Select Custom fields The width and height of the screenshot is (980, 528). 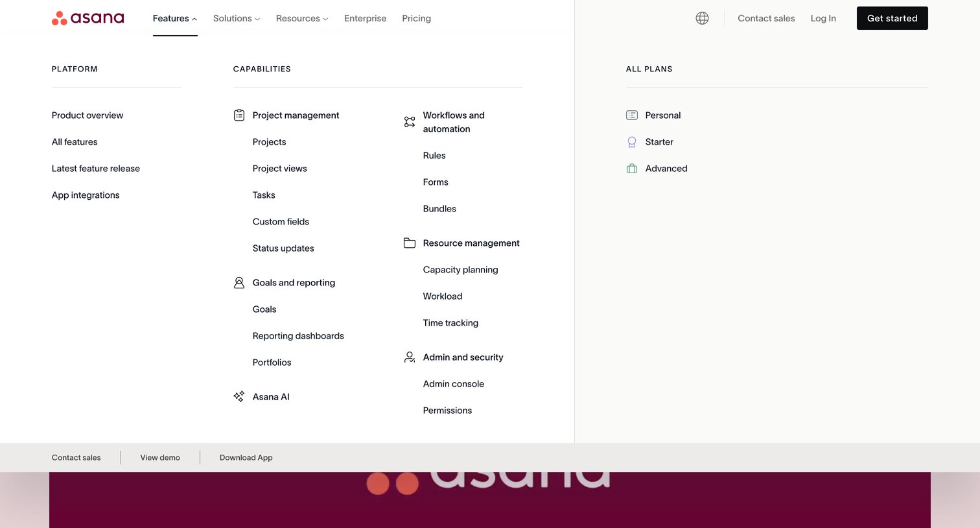(281, 222)
